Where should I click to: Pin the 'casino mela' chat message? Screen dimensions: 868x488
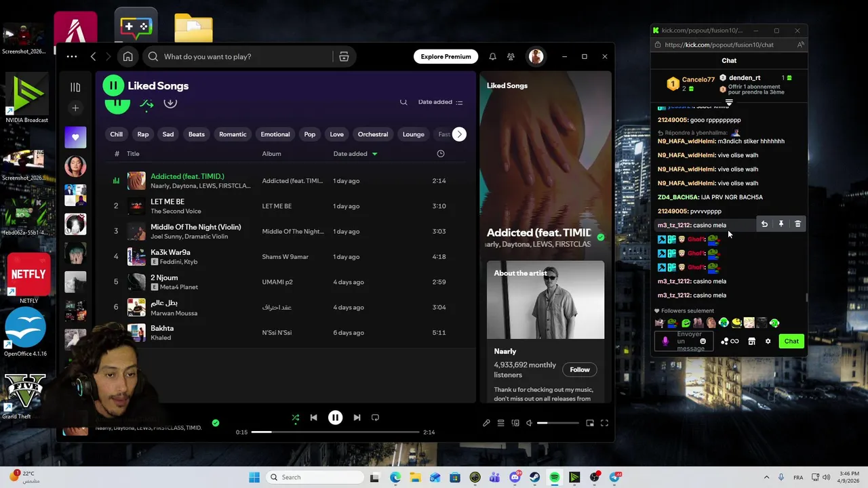[781, 224]
